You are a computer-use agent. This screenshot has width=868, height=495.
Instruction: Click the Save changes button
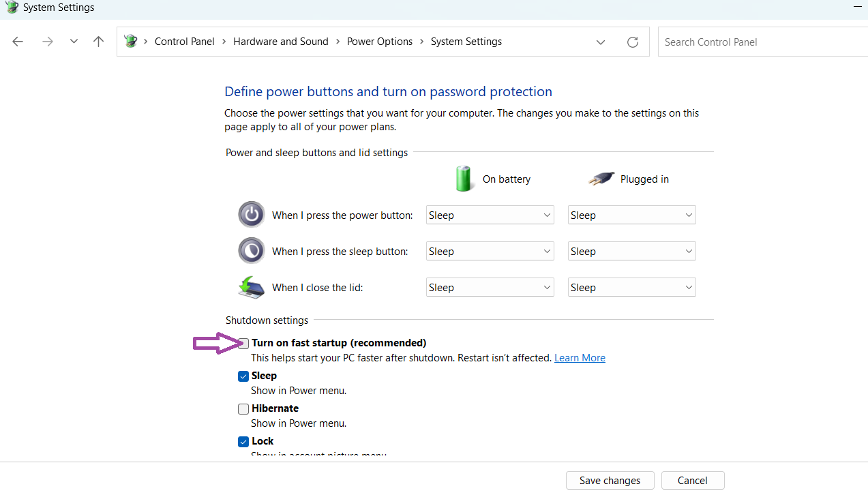[x=610, y=481]
